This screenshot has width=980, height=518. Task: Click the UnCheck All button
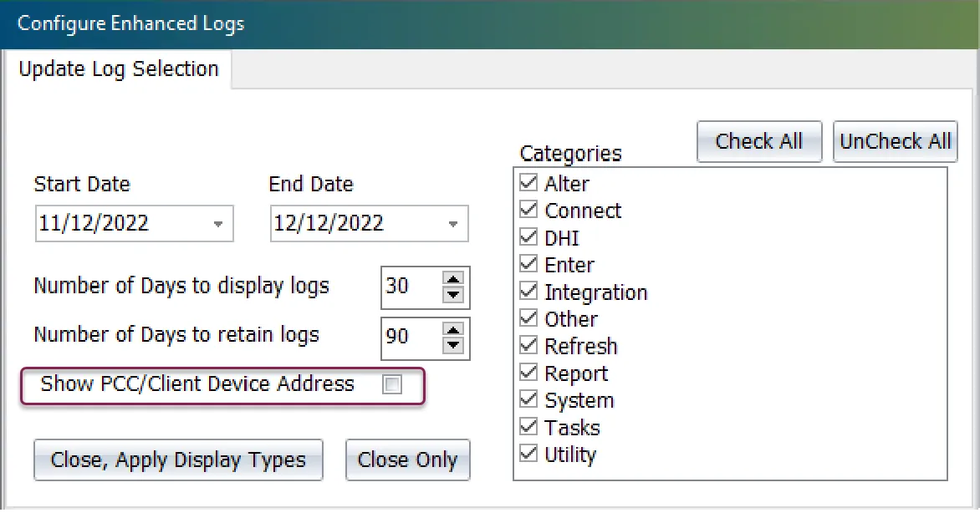895,141
